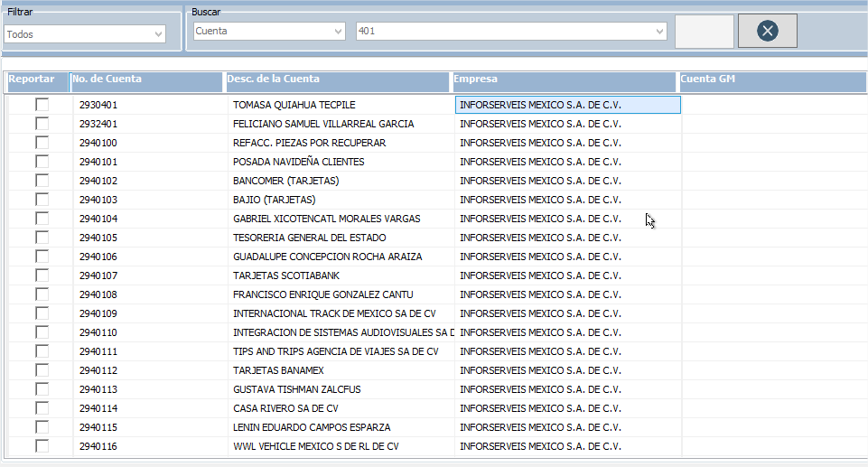Sort by No. de Cuenta column header

[146, 82]
